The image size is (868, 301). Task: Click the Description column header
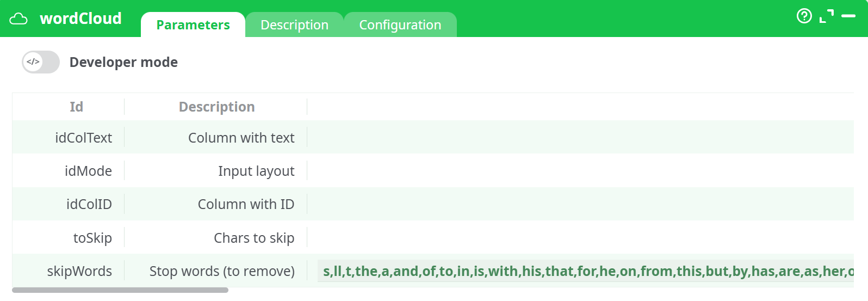tap(216, 107)
